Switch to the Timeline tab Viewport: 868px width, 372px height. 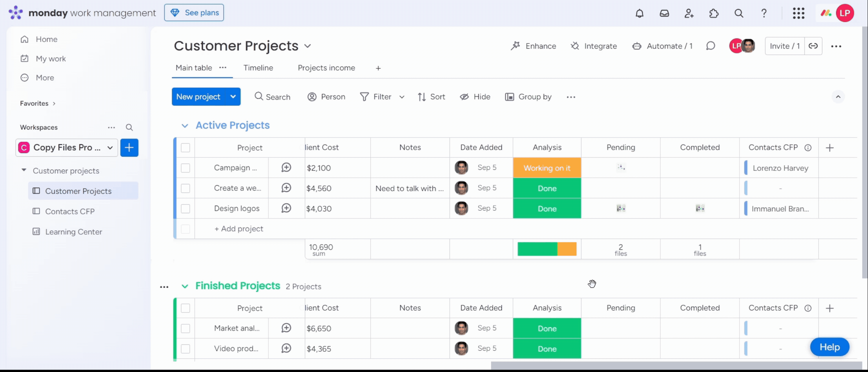point(258,68)
